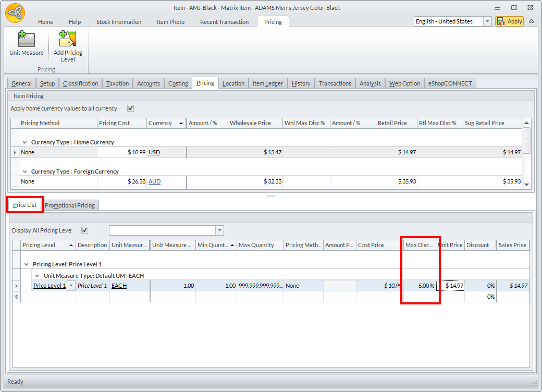542x392 pixels.
Task: Open the pricing level filter combo box
Action: coord(219,230)
